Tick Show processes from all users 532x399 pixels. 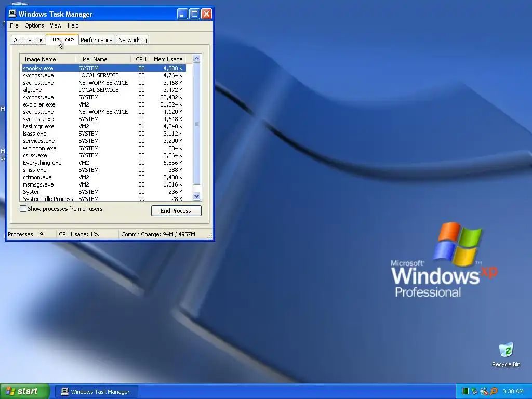pyautogui.click(x=23, y=209)
